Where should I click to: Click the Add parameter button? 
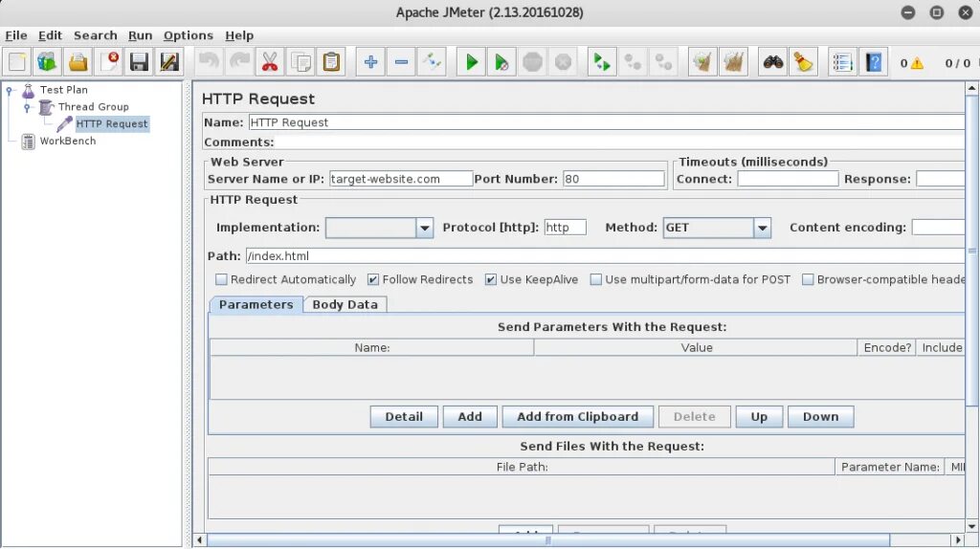470,417
